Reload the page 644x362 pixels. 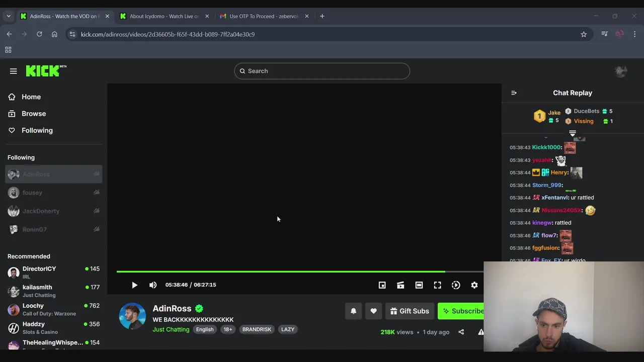39,34
